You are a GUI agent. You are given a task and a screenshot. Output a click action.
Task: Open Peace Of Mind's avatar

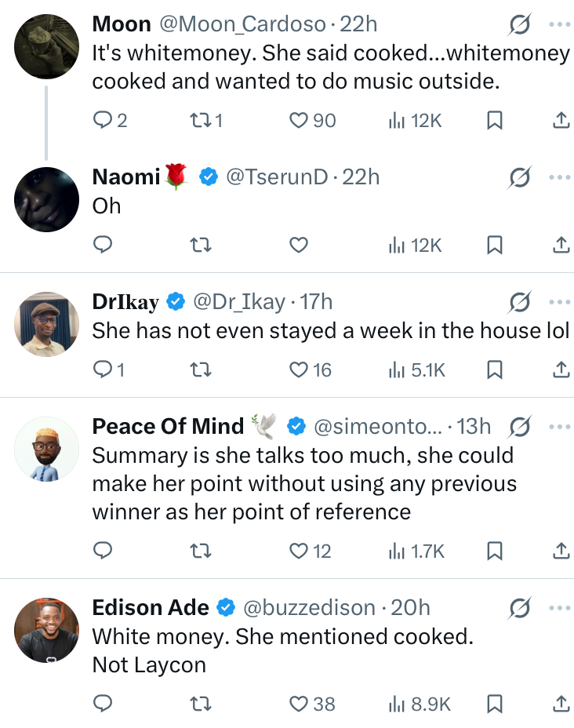[x=47, y=449]
